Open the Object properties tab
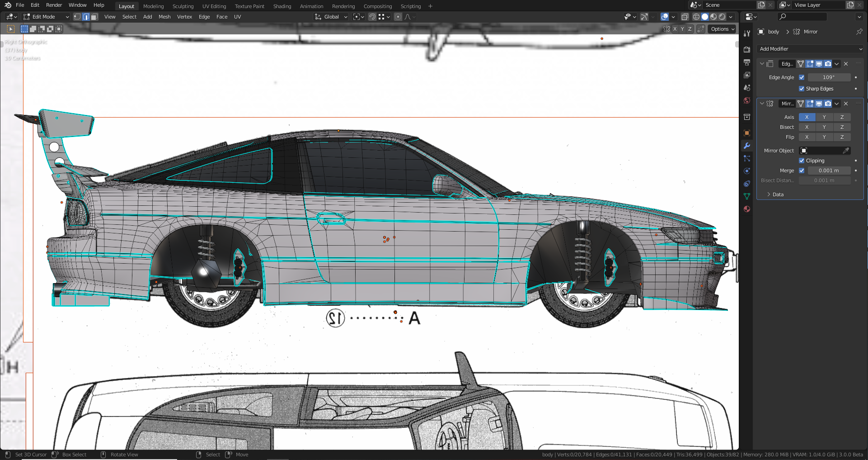Viewport: 868px width, 460px height. tap(747, 133)
